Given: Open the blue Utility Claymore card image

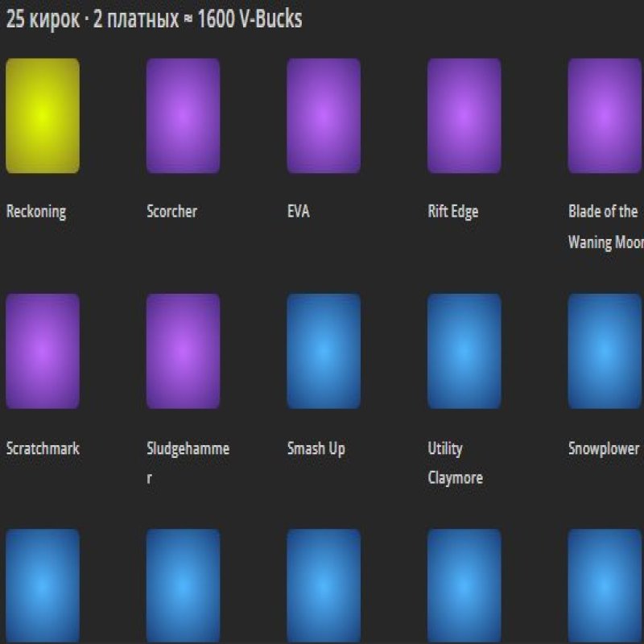Looking at the screenshot, I should (x=464, y=351).
